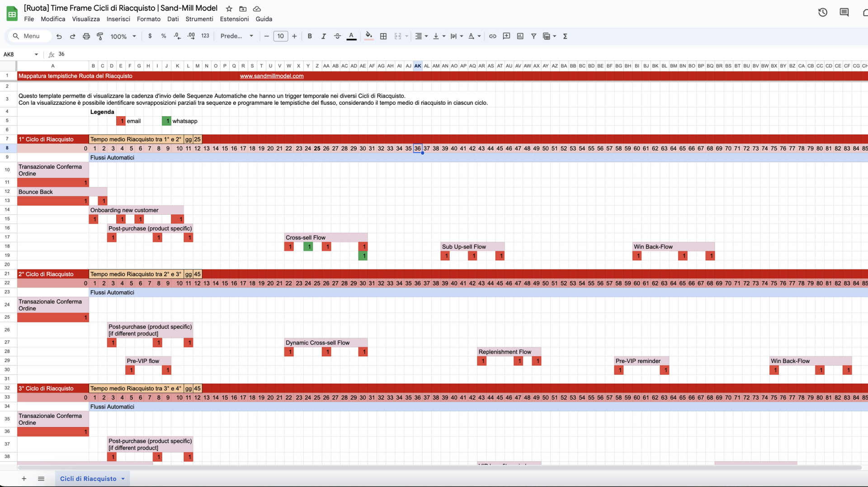Open version history clock icon
The width and height of the screenshot is (868, 487).
tap(822, 12)
